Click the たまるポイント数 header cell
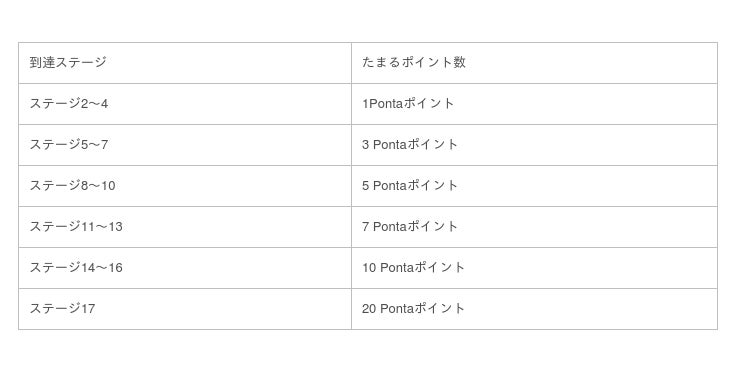Image resolution: width=740 pixels, height=370 pixels. tap(534, 63)
